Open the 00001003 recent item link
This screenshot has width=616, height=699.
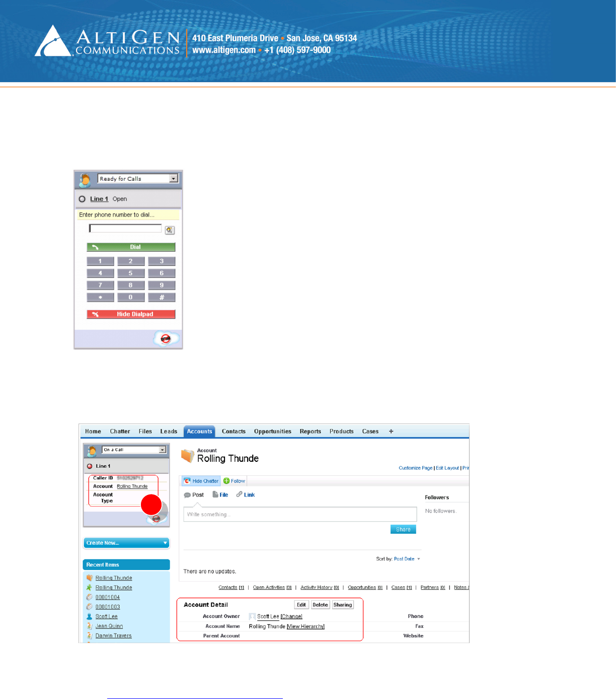[108, 607]
